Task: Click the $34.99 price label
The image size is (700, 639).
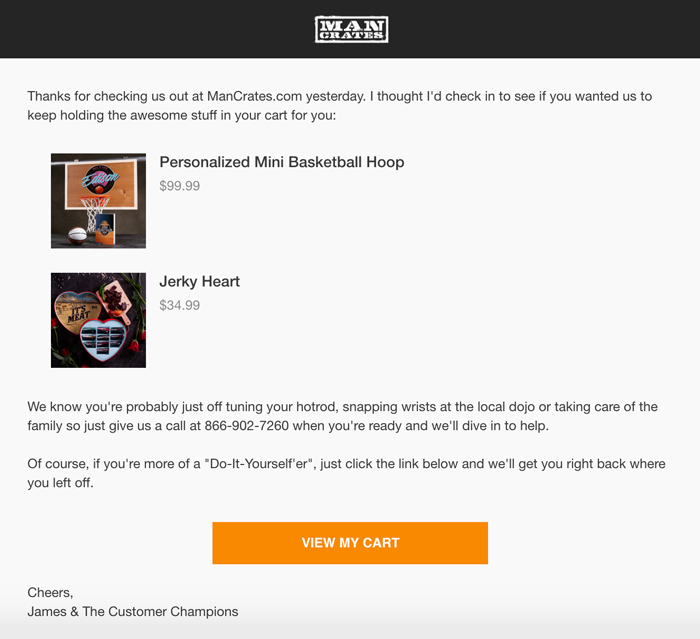Action: tap(179, 305)
